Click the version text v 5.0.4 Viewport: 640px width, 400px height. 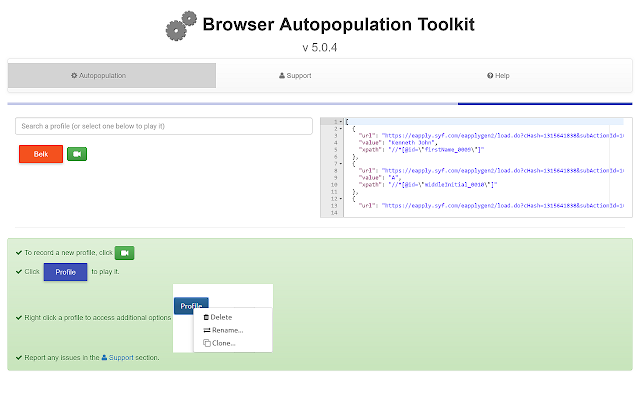point(320,48)
